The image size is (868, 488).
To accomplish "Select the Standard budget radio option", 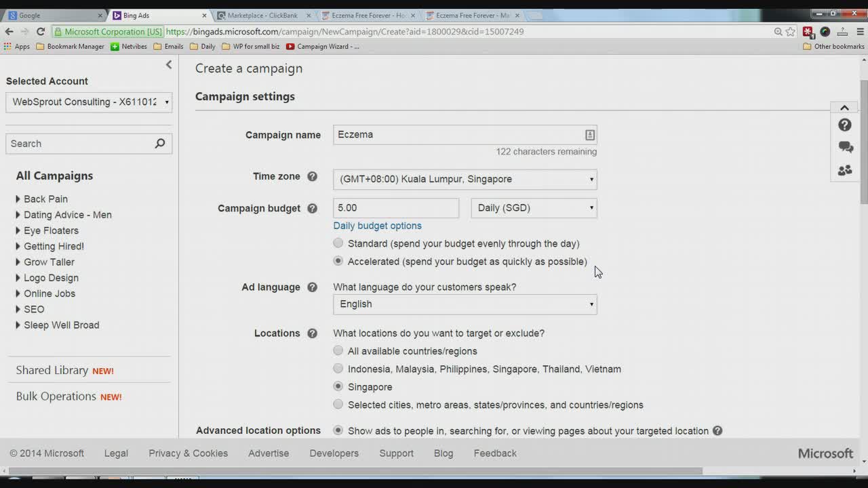I will point(338,243).
